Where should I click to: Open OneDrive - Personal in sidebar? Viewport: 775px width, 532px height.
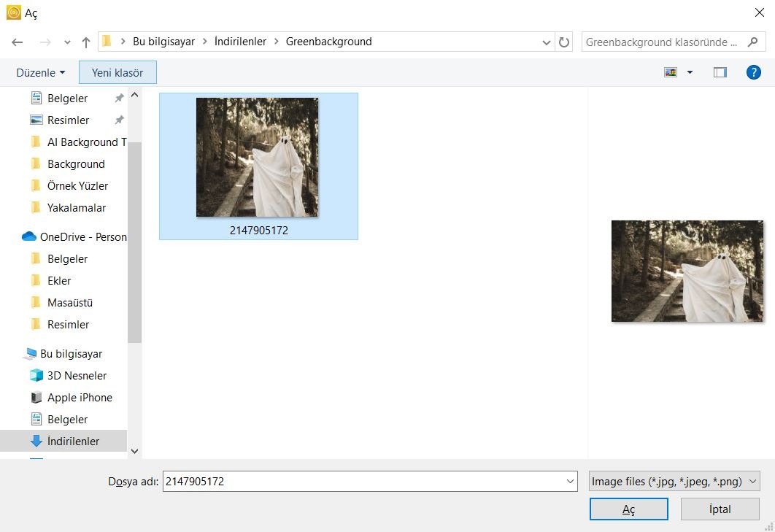click(82, 237)
